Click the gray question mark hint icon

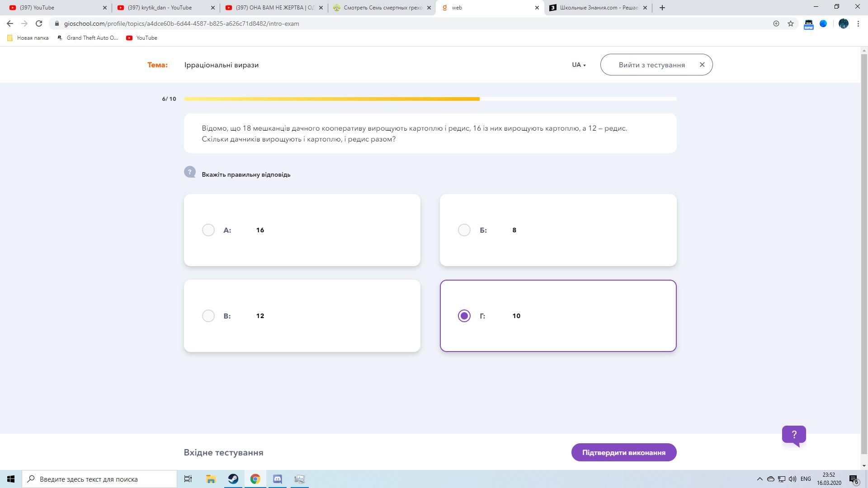(x=190, y=172)
